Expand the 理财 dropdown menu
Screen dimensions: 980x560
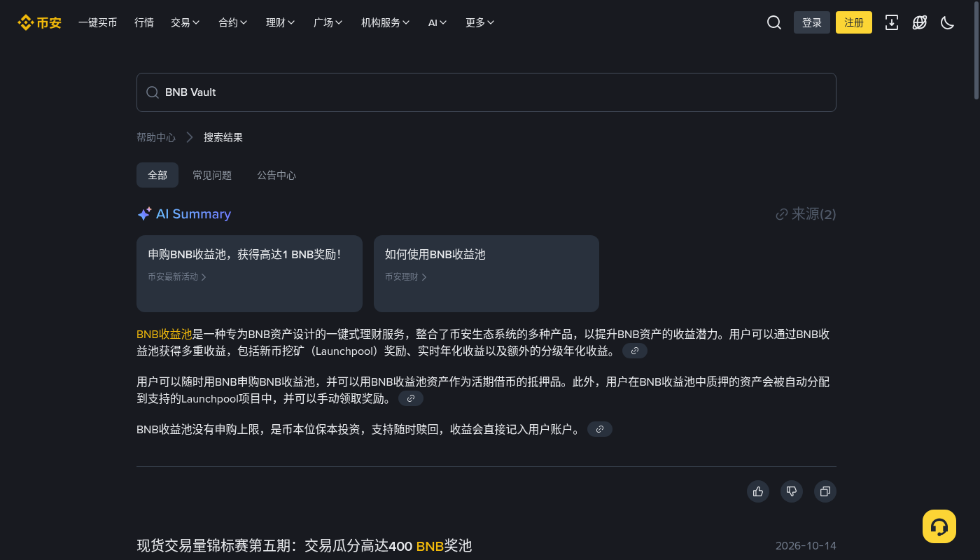pos(281,22)
